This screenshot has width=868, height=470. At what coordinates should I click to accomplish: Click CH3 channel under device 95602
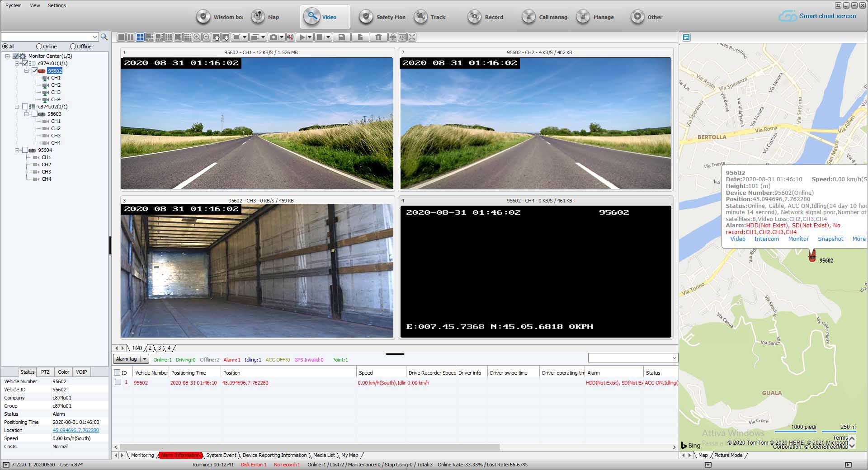point(56,92)
